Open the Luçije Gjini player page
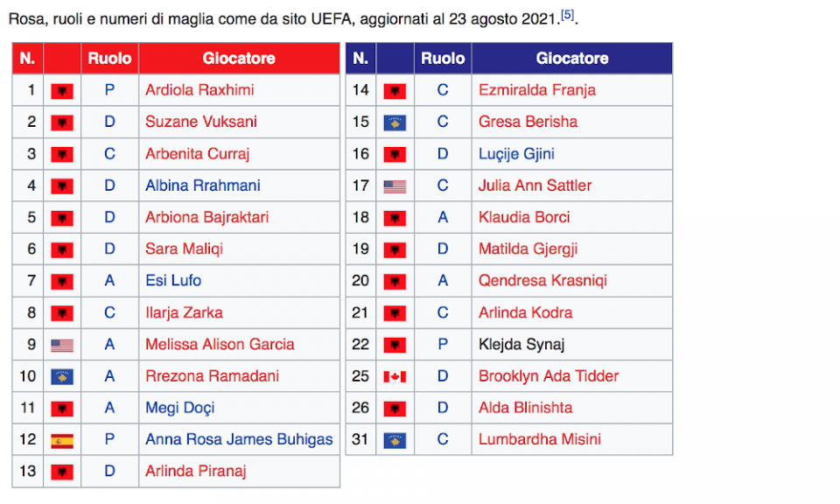 [x=516, y=154]
